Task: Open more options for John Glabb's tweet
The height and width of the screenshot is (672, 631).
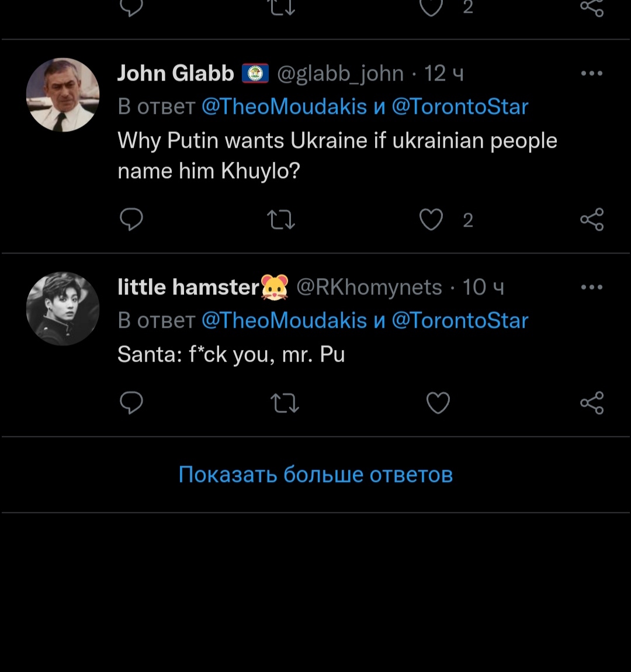Action: (591, 74)
